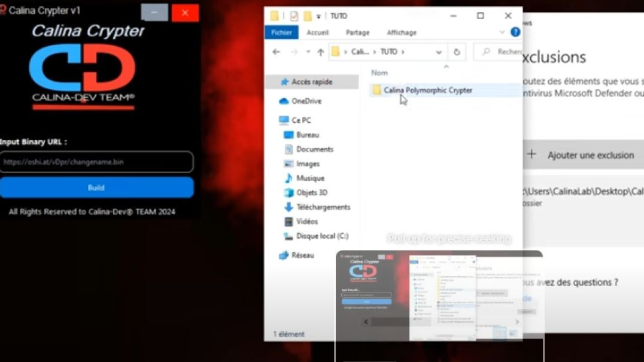Click the Bureau desktop icon
644x362 pixels.
tap(288, 135)
